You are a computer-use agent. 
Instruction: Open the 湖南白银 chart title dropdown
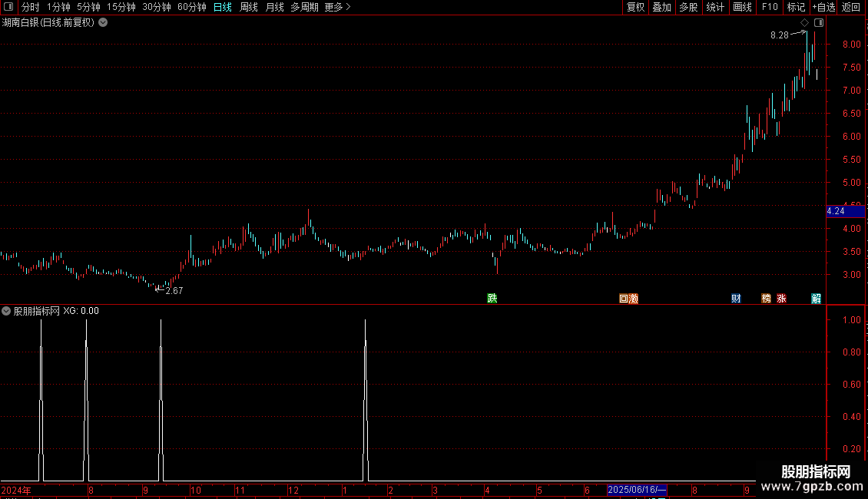tap(103, 23)
